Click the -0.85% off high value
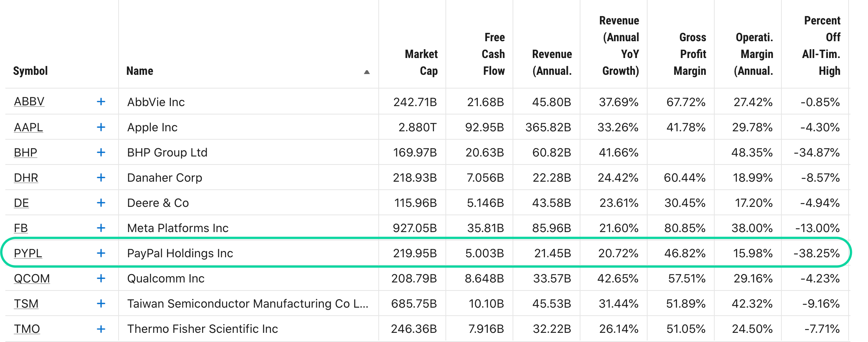 tap(820, 102)
